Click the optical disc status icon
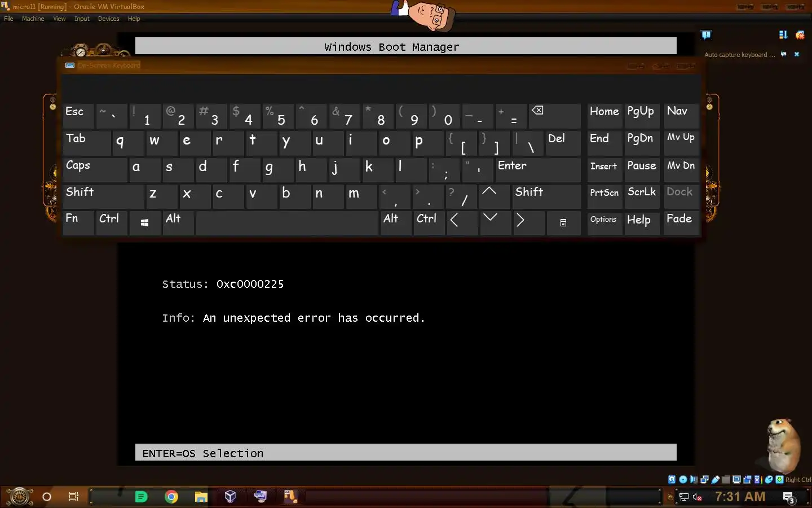 pyautogui.click(x=683, y=480)
